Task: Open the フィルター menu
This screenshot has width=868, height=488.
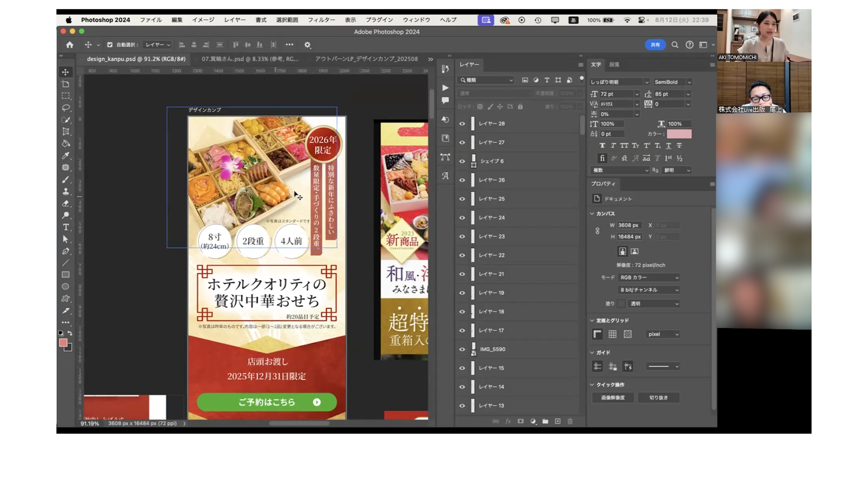Action: coord(321,20)
